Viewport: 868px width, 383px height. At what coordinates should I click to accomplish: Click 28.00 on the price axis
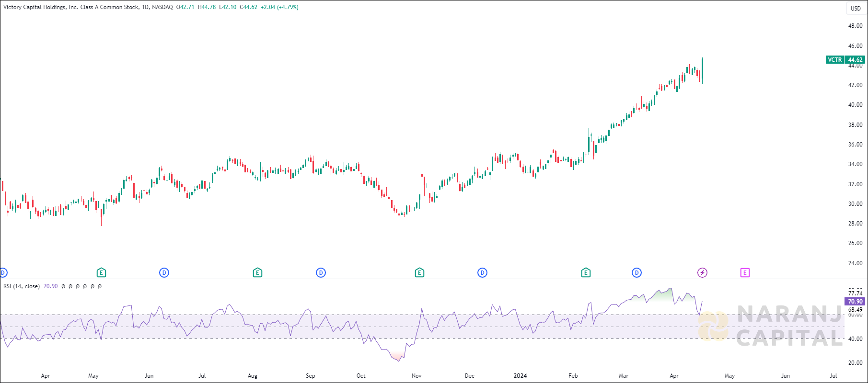855,224
